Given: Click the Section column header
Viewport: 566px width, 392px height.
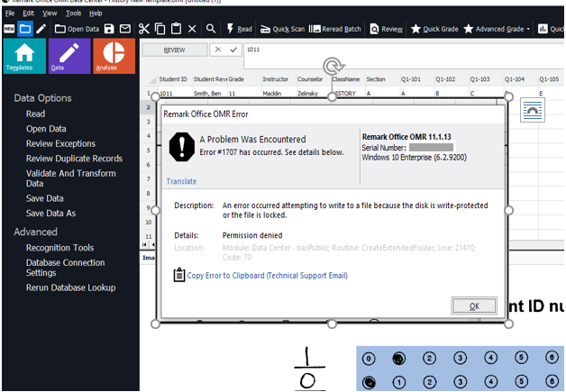Looking at the screenshot, I should (382, 79).
